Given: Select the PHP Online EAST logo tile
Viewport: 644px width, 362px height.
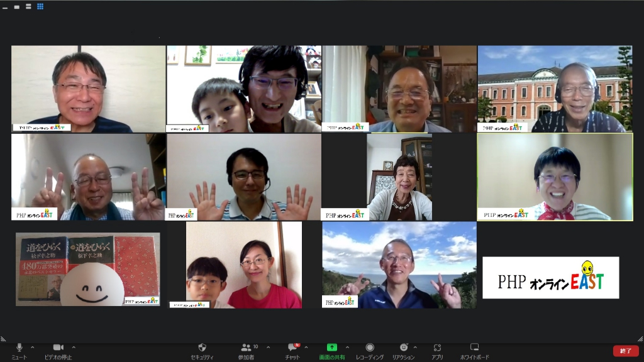Looking at the screenshot, I should [x=551, y=277].
